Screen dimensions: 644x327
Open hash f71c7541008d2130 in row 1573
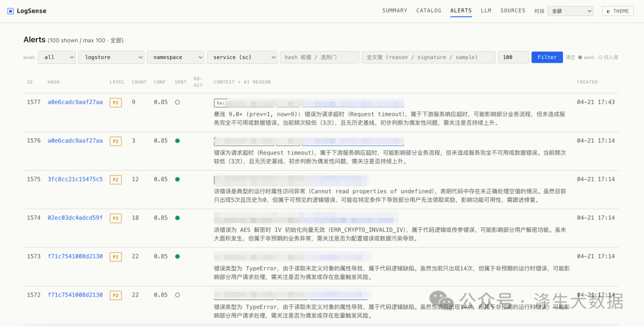click(75, 257)
